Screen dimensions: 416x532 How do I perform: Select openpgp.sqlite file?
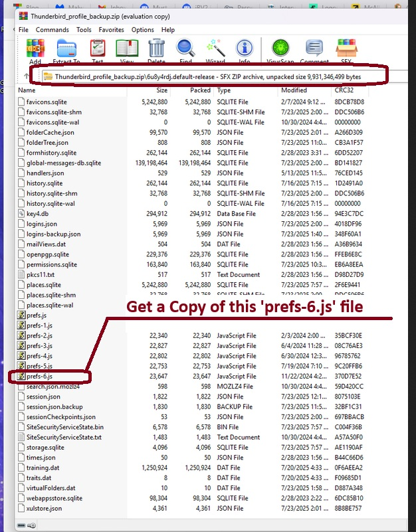click(x=48, y=254)
